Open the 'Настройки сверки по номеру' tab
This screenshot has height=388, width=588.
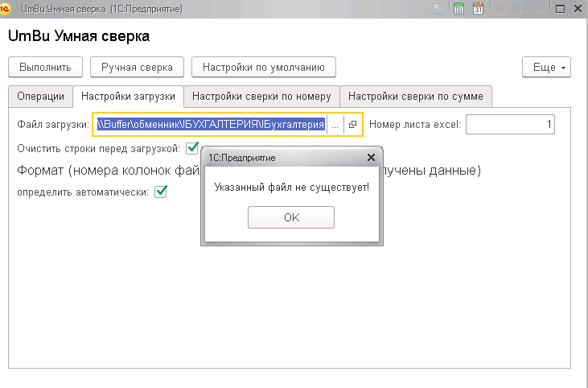[261, 97]
